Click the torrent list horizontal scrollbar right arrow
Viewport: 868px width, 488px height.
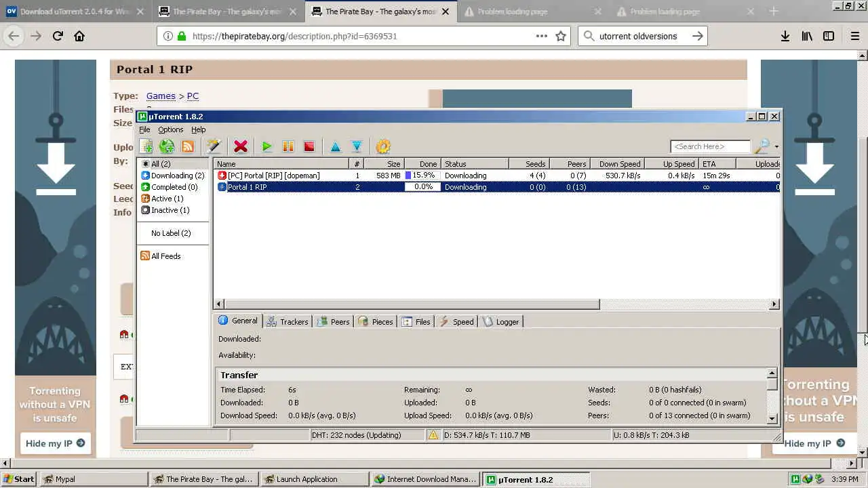(774, 304)
